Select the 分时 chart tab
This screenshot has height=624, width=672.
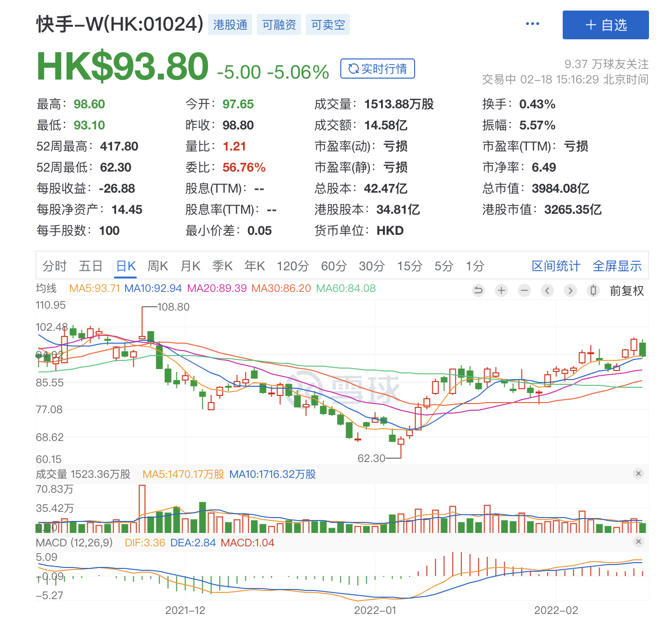pos(55,266)
